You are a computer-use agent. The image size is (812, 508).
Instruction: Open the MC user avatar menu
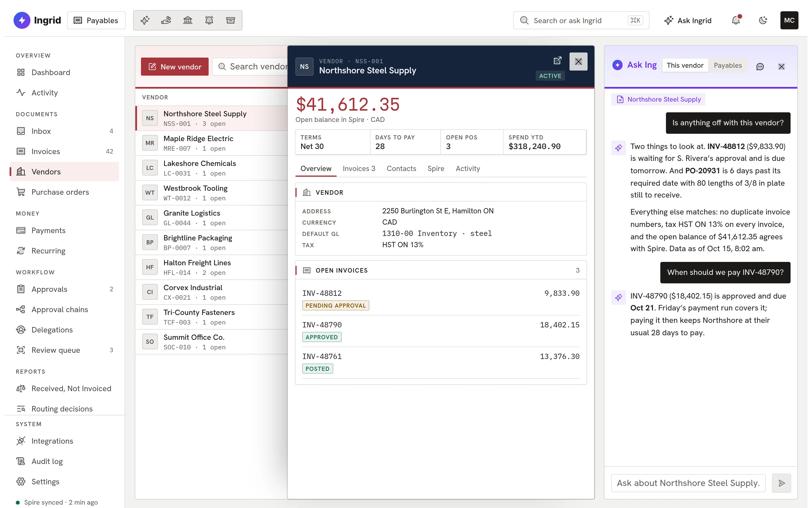point(789,20)
